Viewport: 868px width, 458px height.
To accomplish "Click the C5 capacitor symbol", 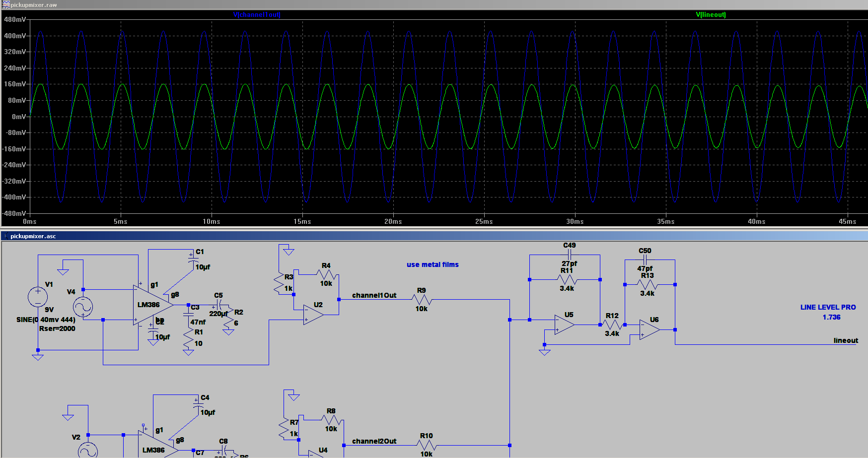I will point(218,305).
